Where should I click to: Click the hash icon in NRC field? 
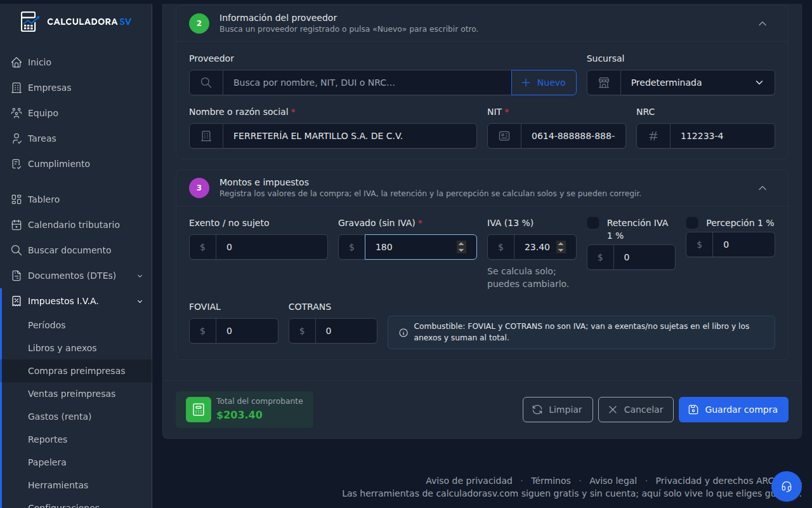tap(653, 136)
